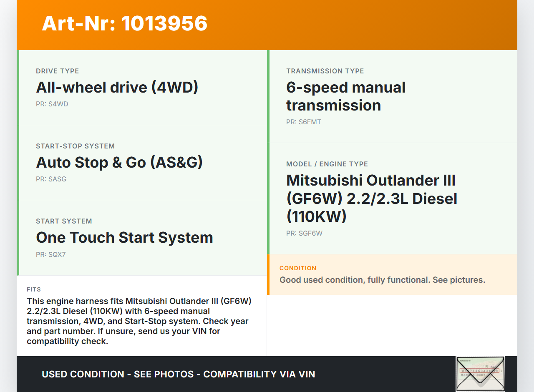Click the Art-Nr: 1013956 header title
The height and width of the screenshot is (392, 534).
pos(124,23)
